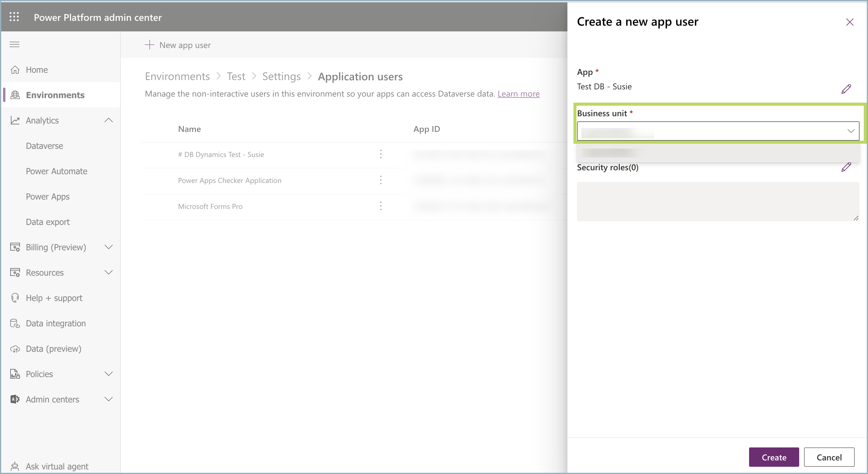Viewport: 868px width, 474px height.
Task: Go to Home in the sidebar
Action: point(37,70)
